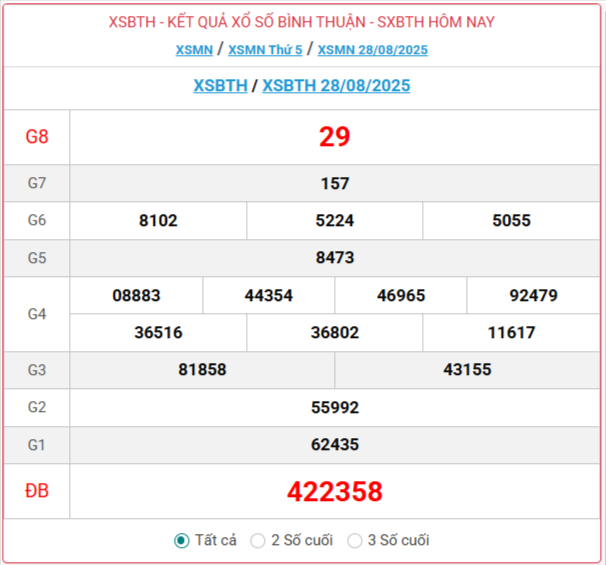Click the G3 result 81858

click(202, 370)
